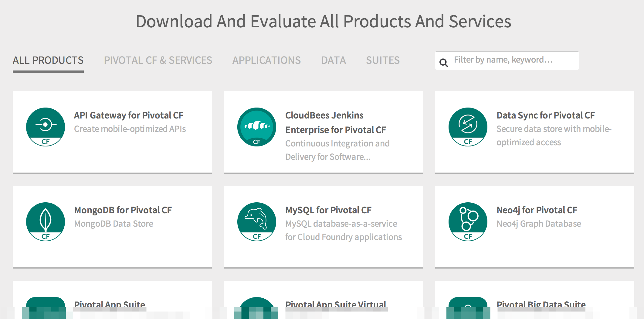Open Pivotal App Suite Virtual title

click(336, 304)
